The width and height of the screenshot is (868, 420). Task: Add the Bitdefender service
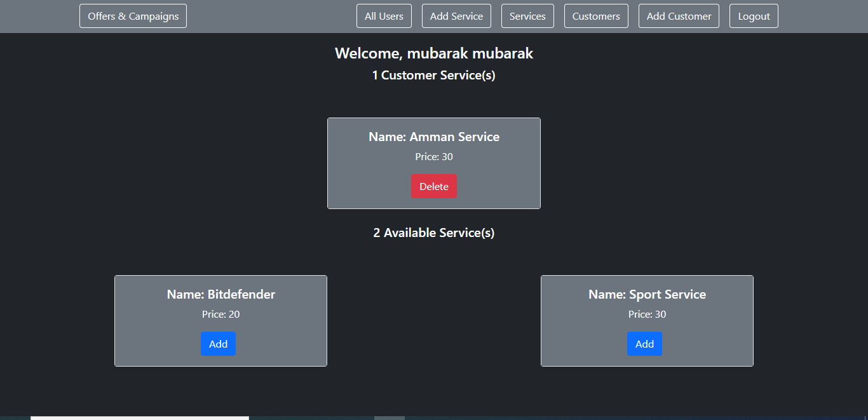click(218, 344)
